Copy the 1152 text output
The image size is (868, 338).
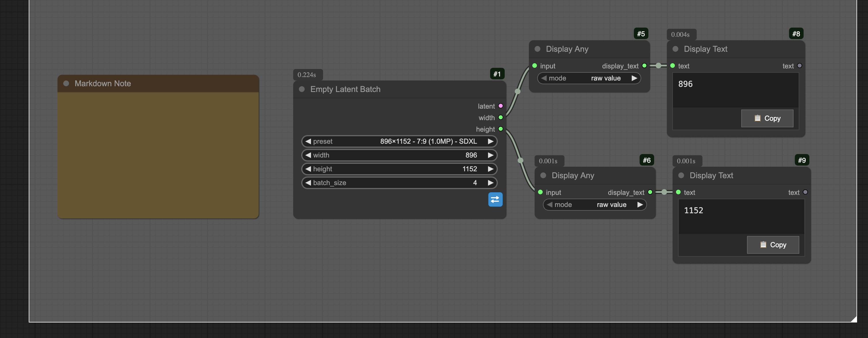click(773, 245)
